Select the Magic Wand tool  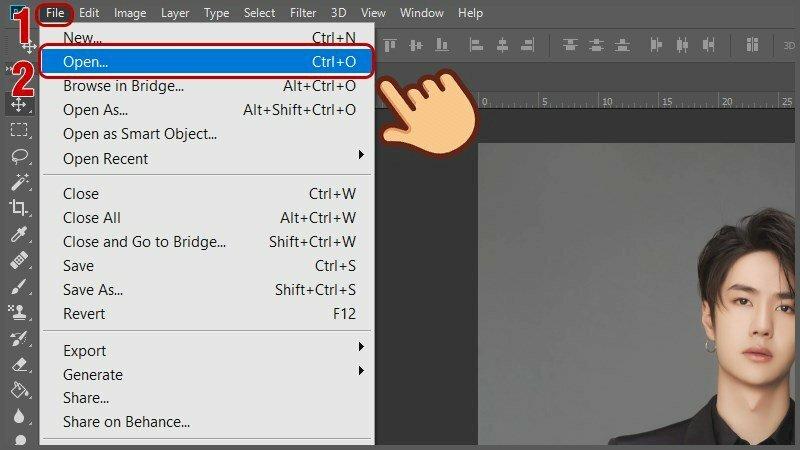[x=19, y=182]
